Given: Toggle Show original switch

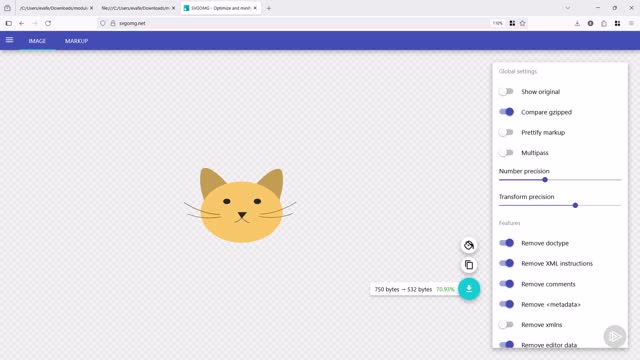Looking at the screenshot, I should point(506,91).
